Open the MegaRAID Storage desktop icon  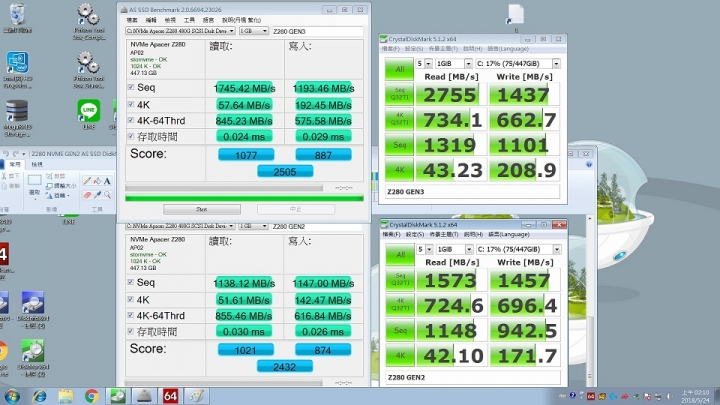coord(17,118)
